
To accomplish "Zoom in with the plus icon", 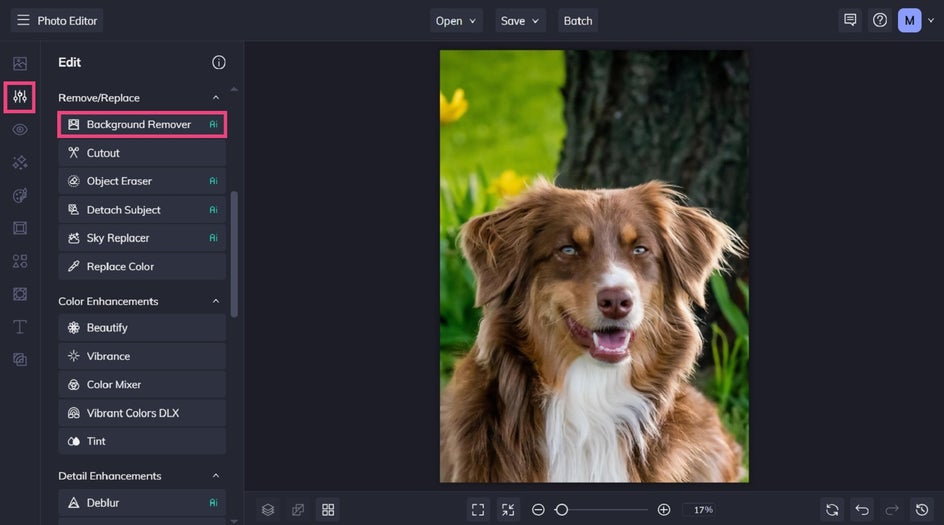I will point(664,510).
